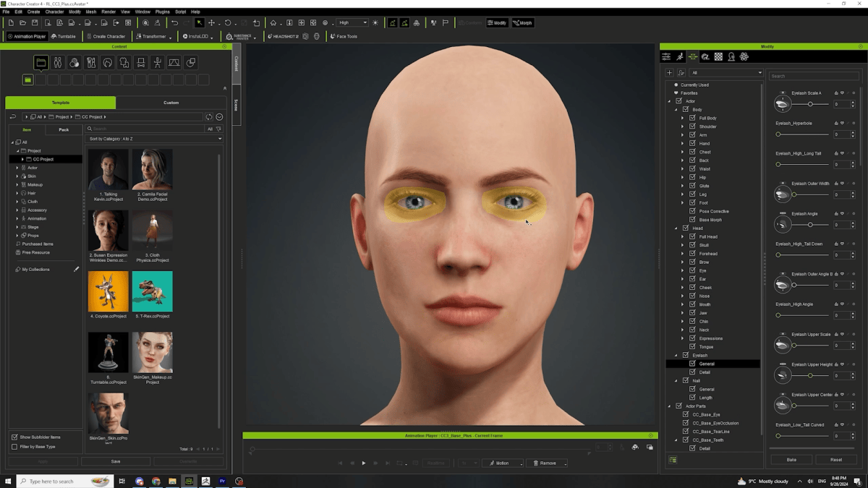Screen dimensions: 868x488
Task: Click the Eyelash Angle slider
Action: 811,225
